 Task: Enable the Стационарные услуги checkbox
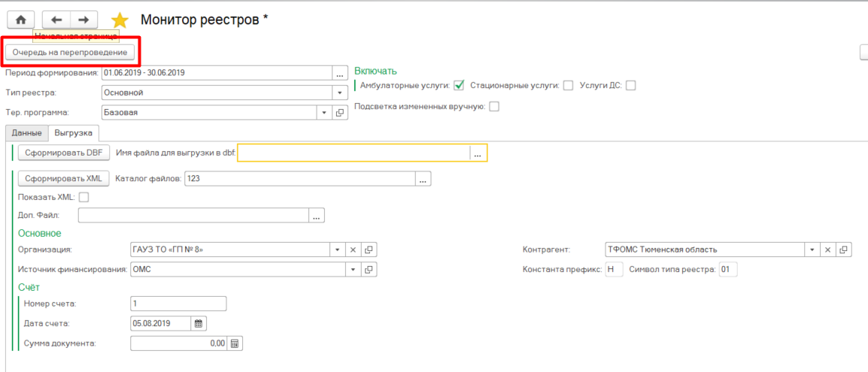tap(569, 86)
